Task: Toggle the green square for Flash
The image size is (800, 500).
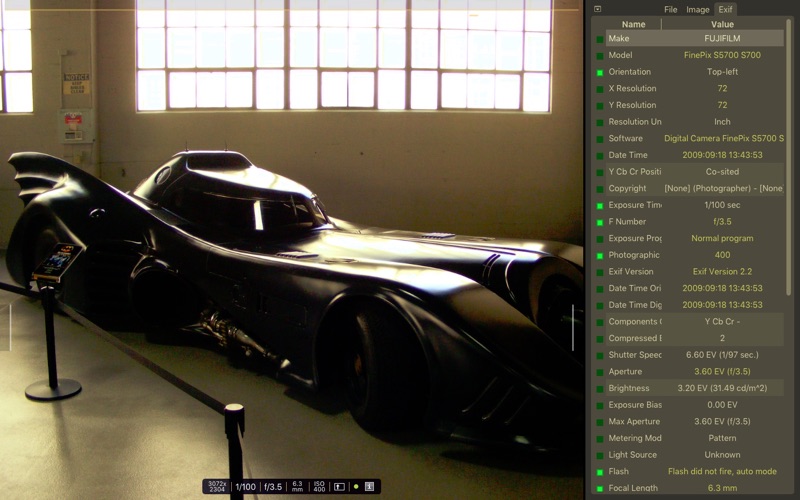Action: [599, 472]
